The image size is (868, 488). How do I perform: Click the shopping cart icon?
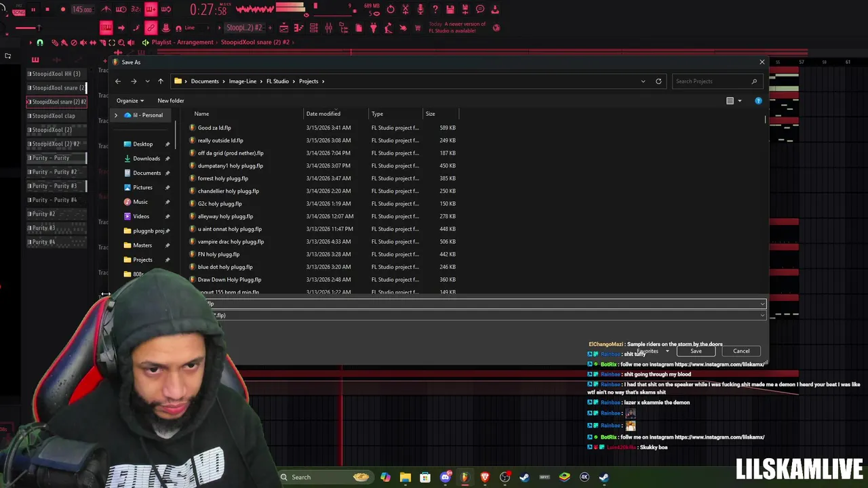click(418, 28)
